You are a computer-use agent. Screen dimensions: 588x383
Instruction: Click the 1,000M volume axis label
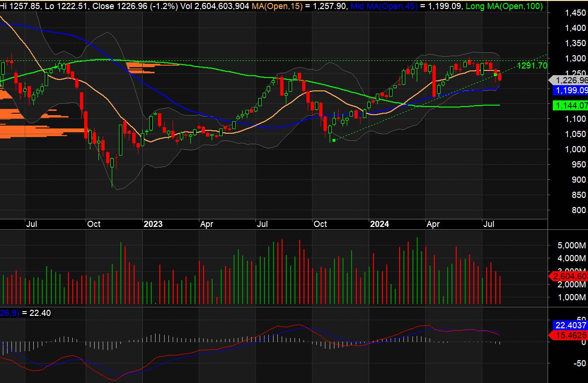click(x=571, y=298)
